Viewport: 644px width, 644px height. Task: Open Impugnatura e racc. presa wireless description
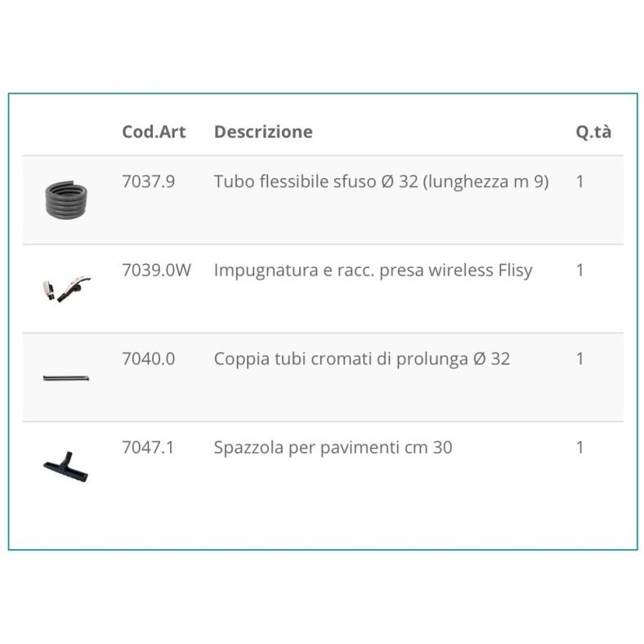pos(373,271)
